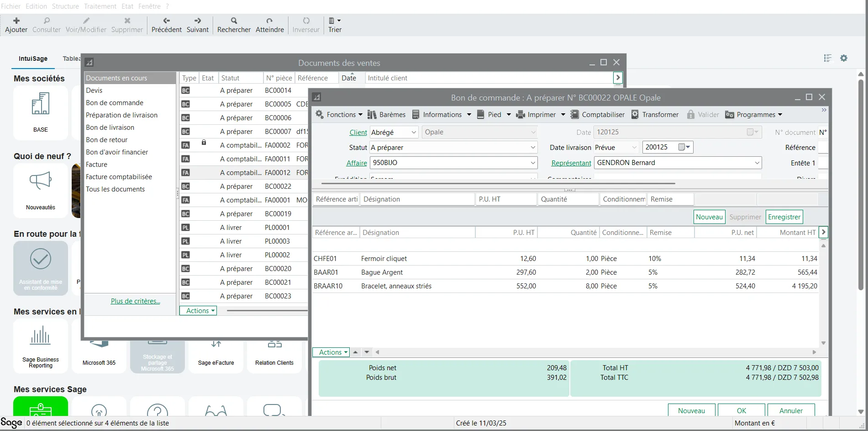Click Annuler button in order window
The height and width of the screenshot is (431, 868).
(791, 410)
